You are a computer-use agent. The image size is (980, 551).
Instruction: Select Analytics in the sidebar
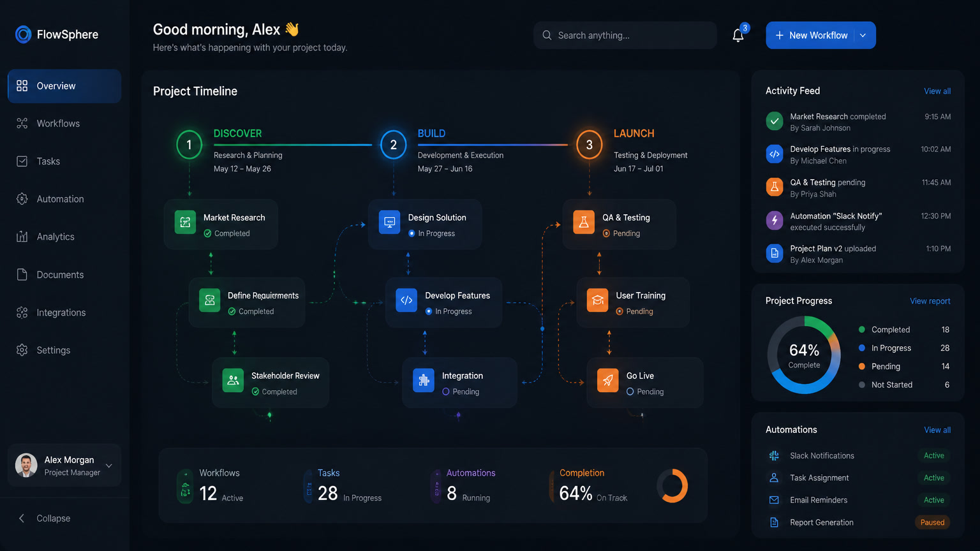(x=64, y=237)
